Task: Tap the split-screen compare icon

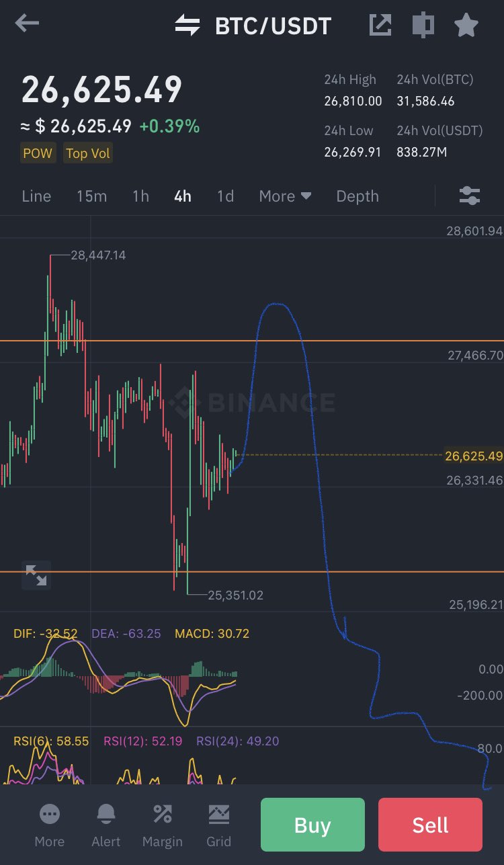Action: tap(423, 26)
